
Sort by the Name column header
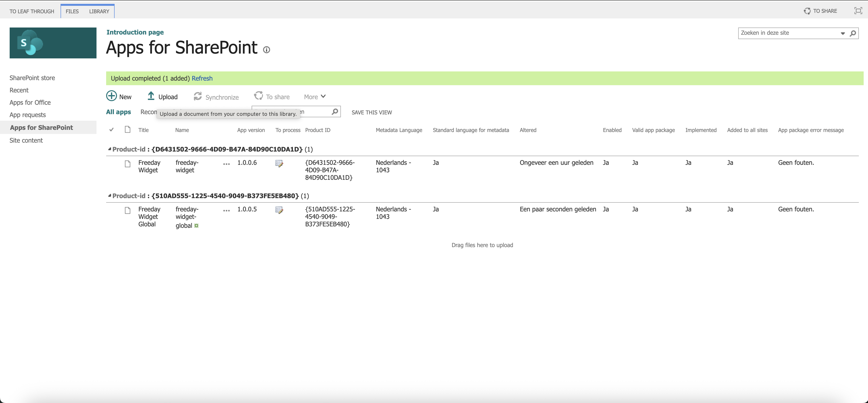click(182, 130)
